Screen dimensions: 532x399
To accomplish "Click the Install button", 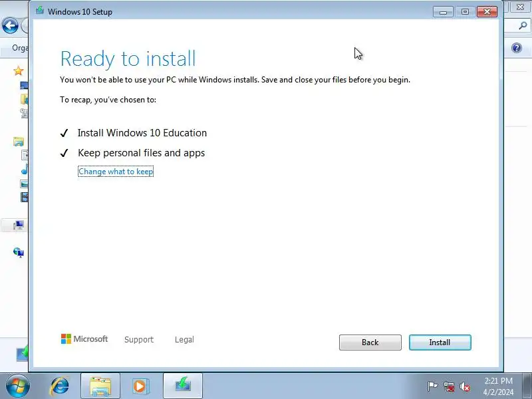I will click(x=440, y=342).
